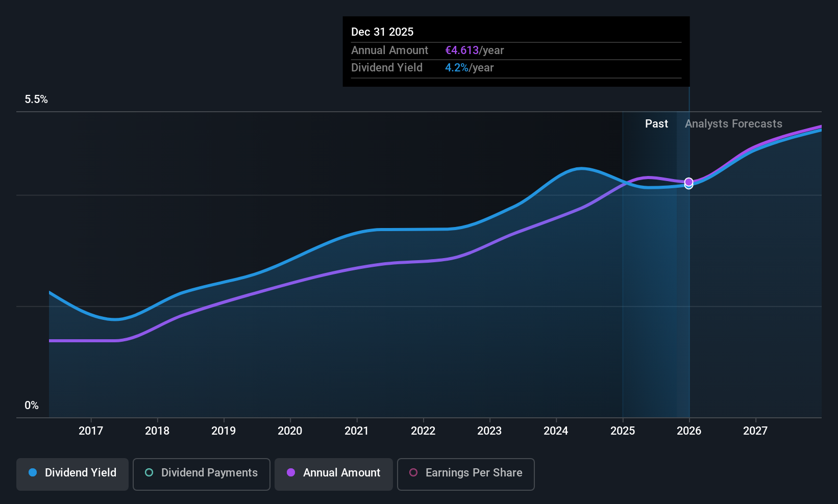Select the 2023 x-axis year label
Image resolution: width=838 pixels, height=504 pixels.
[x=489, y=431]
